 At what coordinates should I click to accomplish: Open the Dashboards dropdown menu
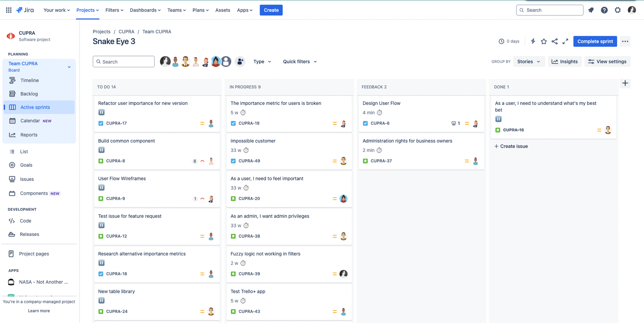click(x=145, y=10)
